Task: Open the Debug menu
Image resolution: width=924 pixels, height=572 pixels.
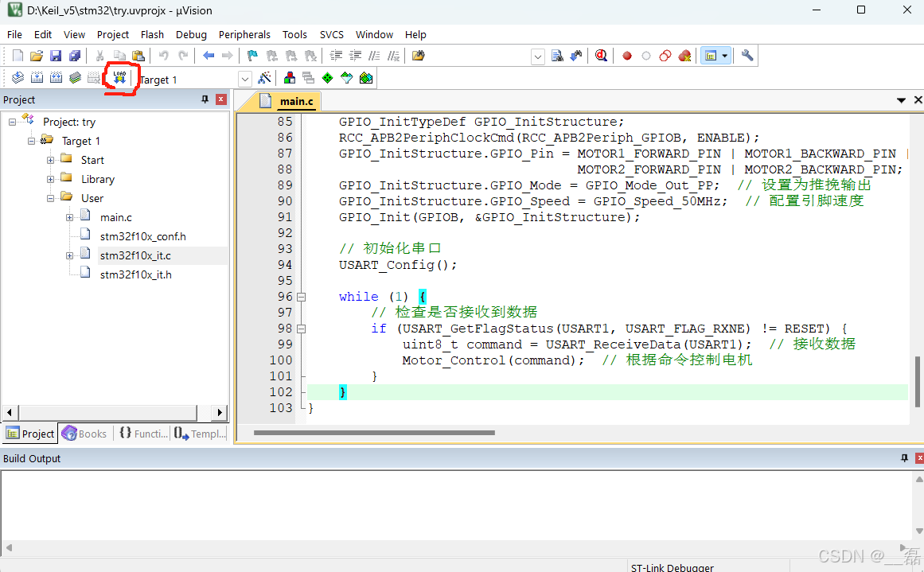Action: [x=191, y=35]
